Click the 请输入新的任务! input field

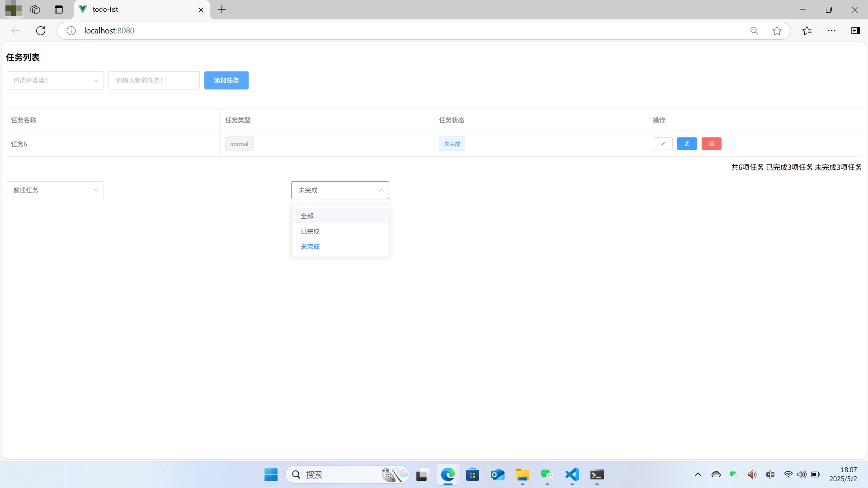click(154, 80)
